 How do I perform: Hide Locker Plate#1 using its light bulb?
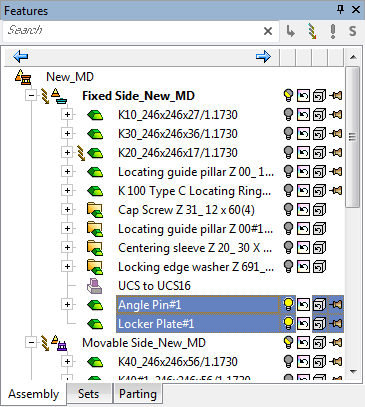point(288,324)
